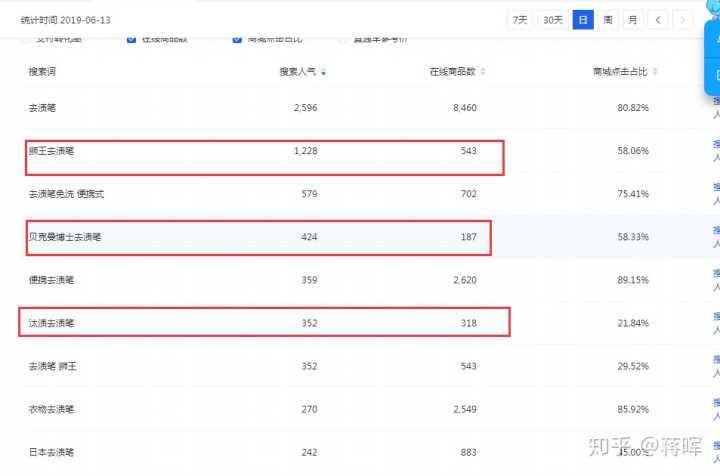Select the 日 daily view button
Image resolution: width=720 pixels, height=476 pixels.
583,20
